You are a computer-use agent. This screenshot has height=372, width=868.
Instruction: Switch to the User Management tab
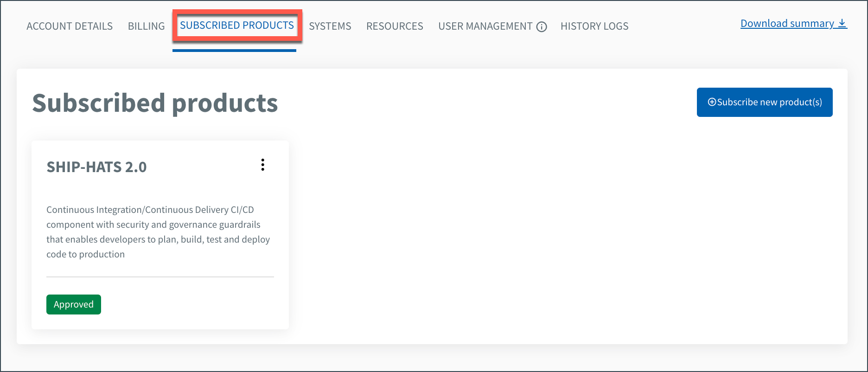[x=485, y=26]
